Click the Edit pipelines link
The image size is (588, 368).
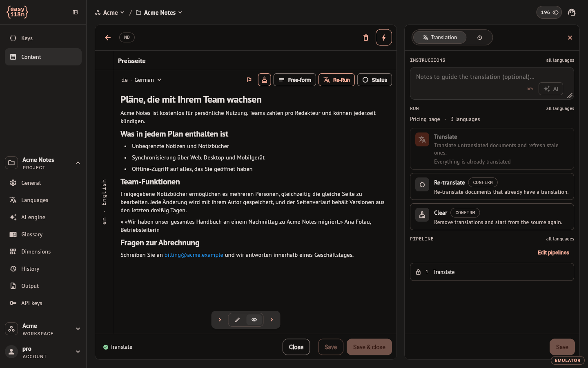pyautogui.click(x=553, y=253)
